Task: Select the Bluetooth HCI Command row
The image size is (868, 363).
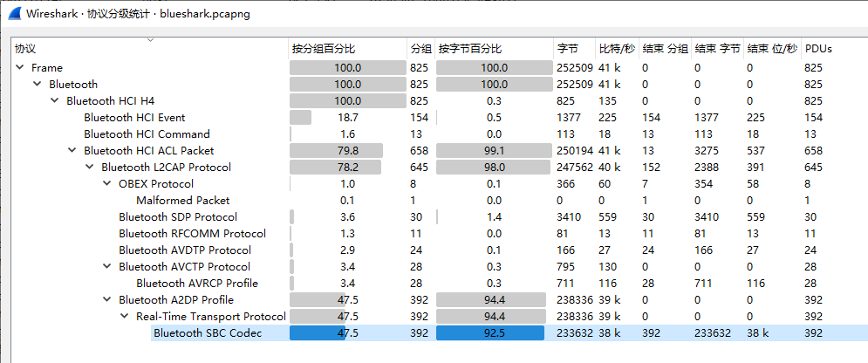Action: click(147, 134)
